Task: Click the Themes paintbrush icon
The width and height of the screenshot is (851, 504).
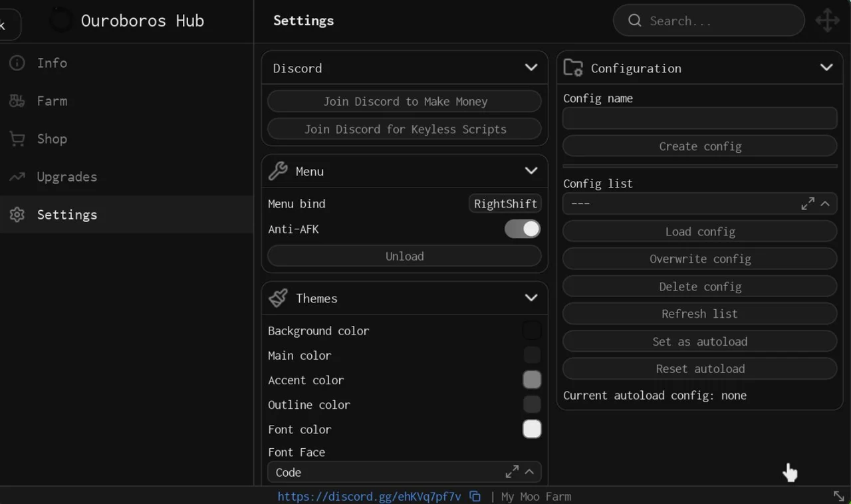Action: pos(278,298)
